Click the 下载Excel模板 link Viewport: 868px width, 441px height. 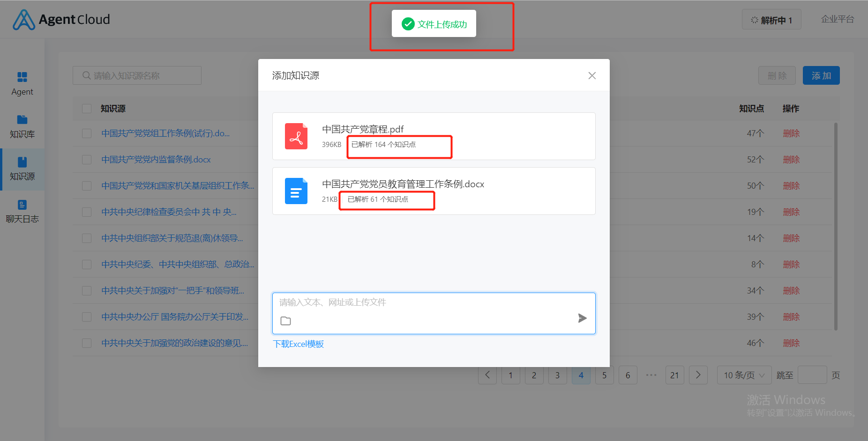(299, 344)
